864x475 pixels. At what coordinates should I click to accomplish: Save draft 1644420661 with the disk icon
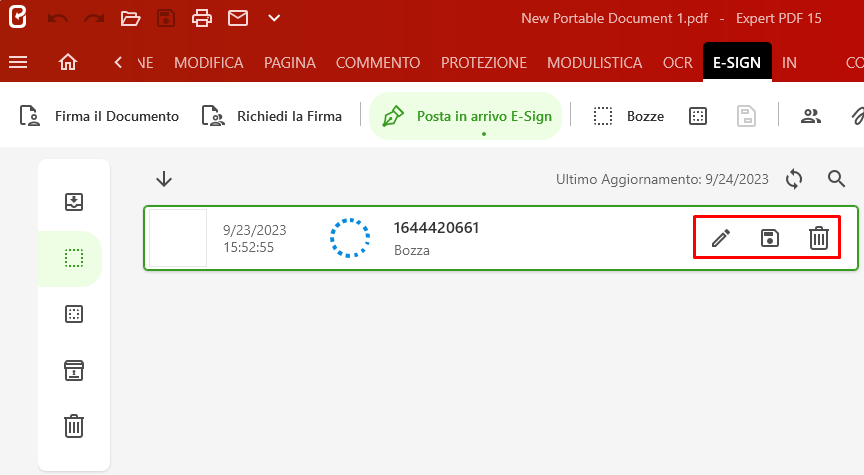coord(770,238)
